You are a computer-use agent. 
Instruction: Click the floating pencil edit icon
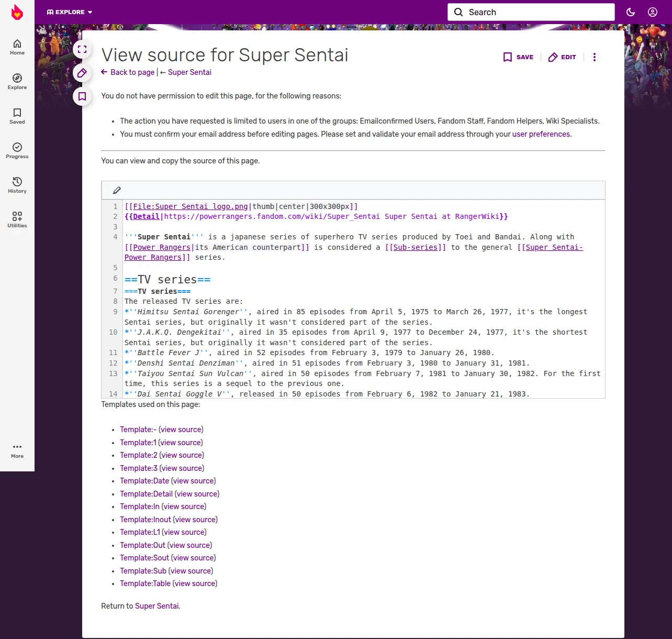82,73
